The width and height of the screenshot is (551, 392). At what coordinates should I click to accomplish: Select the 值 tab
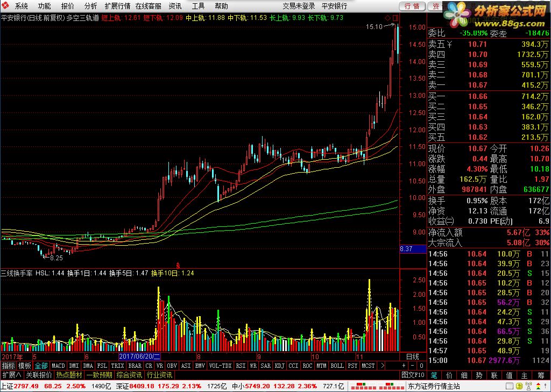point(510,375)
